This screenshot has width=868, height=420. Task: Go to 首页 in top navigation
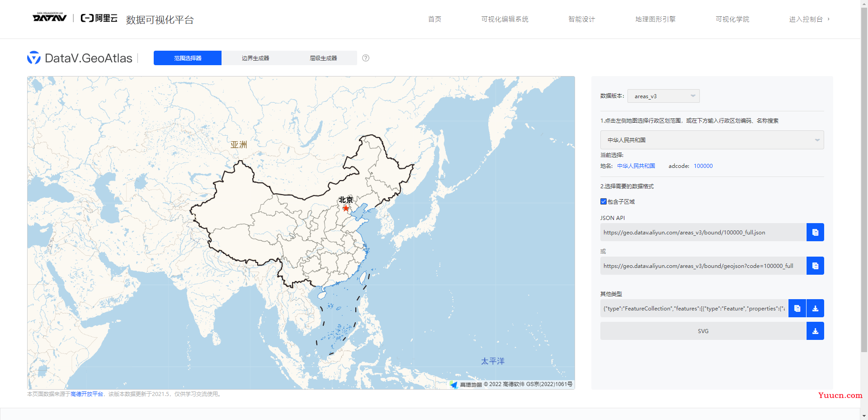pyautogui.click(x=434, y=19)
